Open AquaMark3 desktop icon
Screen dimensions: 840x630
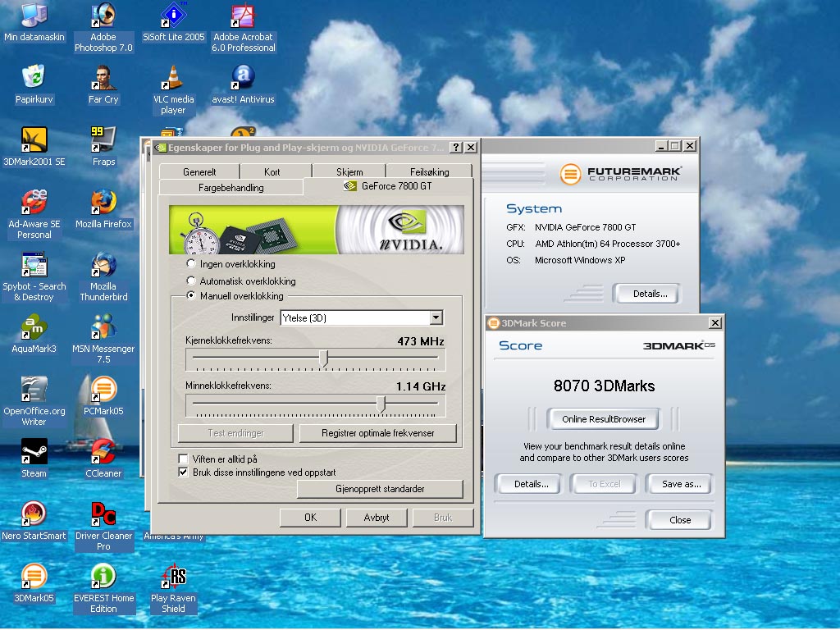(34, 334)
